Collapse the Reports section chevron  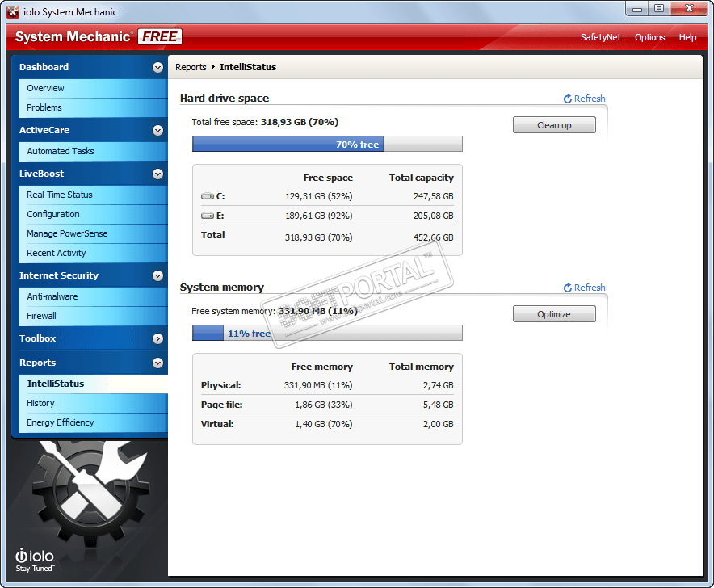click(x=157, y=363)
